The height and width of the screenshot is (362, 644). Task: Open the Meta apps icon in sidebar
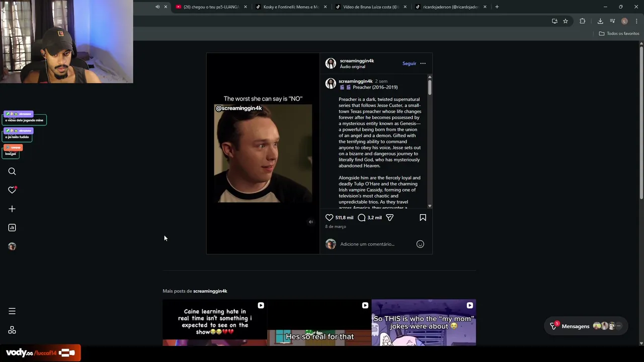point(12,330)
